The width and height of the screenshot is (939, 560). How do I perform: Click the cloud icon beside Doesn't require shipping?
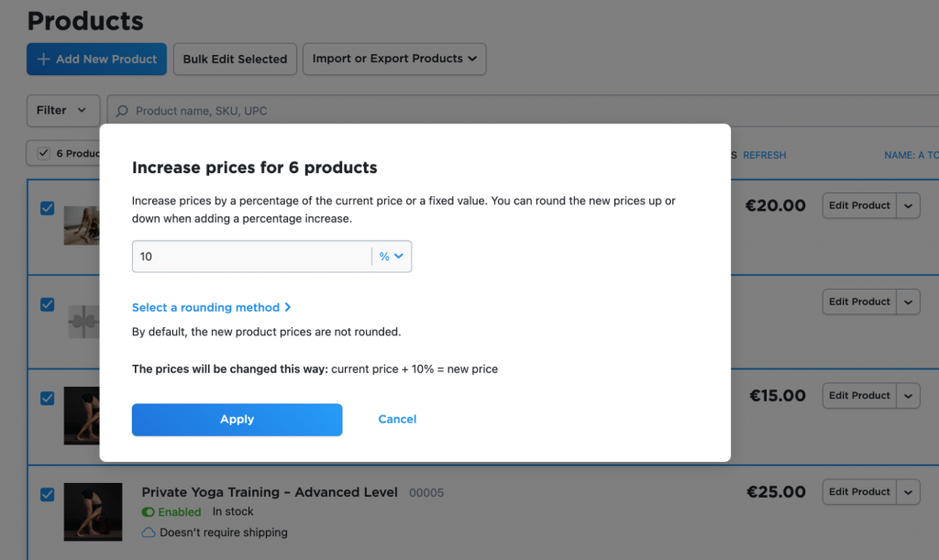point(149,533)
